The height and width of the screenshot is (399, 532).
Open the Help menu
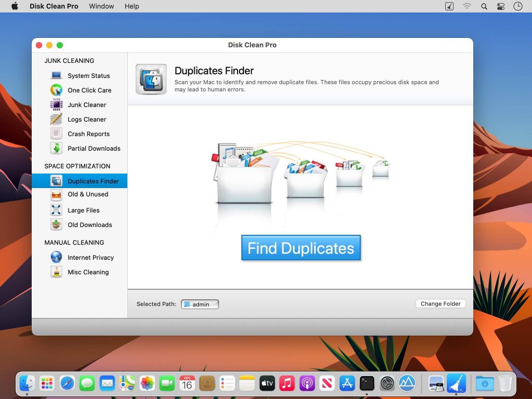click(x=131, y=6)
